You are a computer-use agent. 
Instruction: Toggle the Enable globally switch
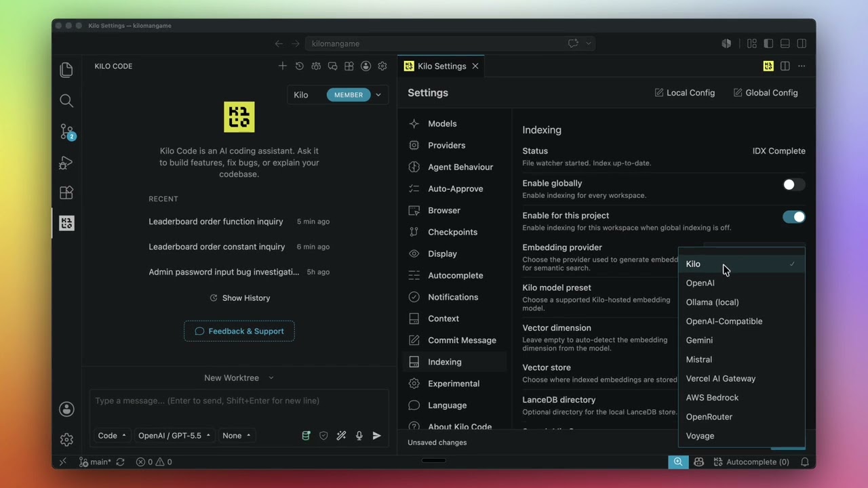(x=793, y=184)
